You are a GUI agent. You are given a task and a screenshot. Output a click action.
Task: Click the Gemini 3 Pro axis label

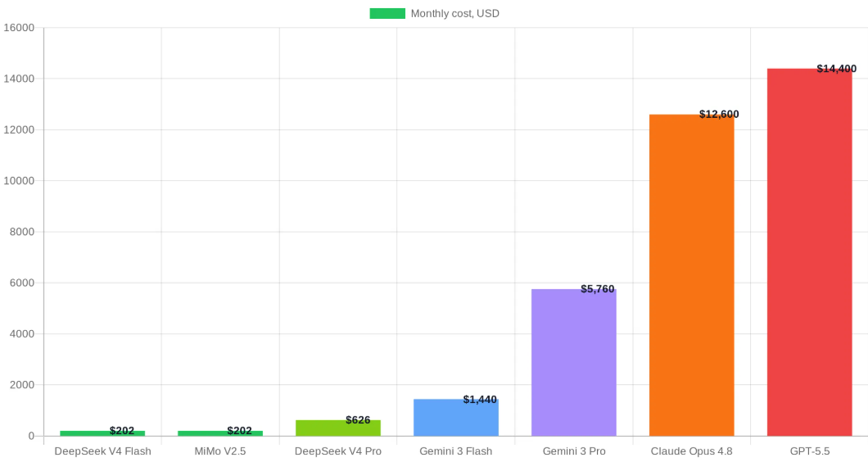pyautogui.click(x=574, y=451)
